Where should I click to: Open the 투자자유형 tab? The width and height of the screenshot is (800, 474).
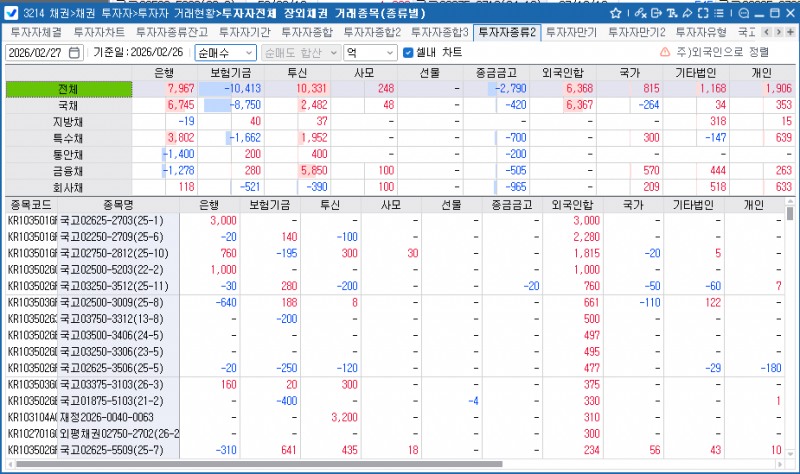(x=701, y=32)
